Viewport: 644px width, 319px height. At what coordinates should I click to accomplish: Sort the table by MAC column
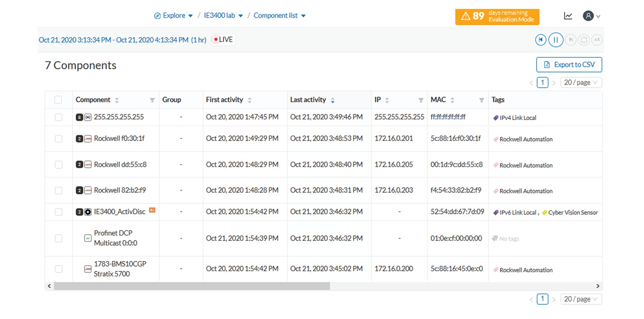[452, 100]
